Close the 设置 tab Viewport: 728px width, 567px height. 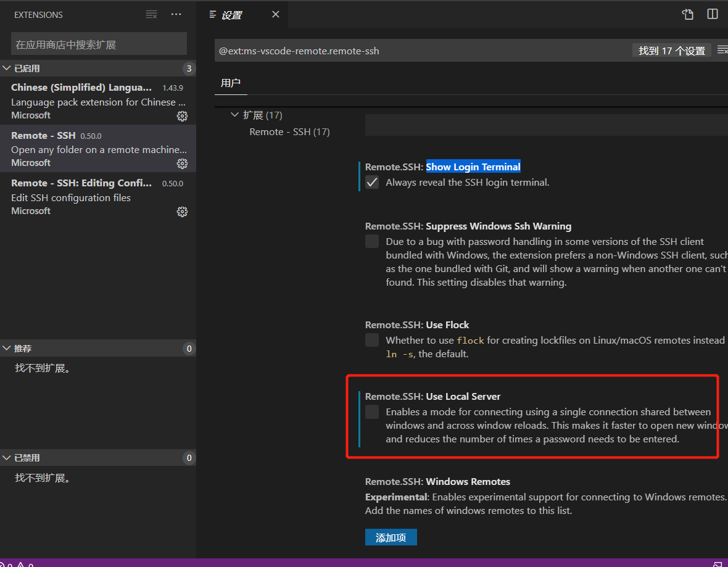coord(275,14)
